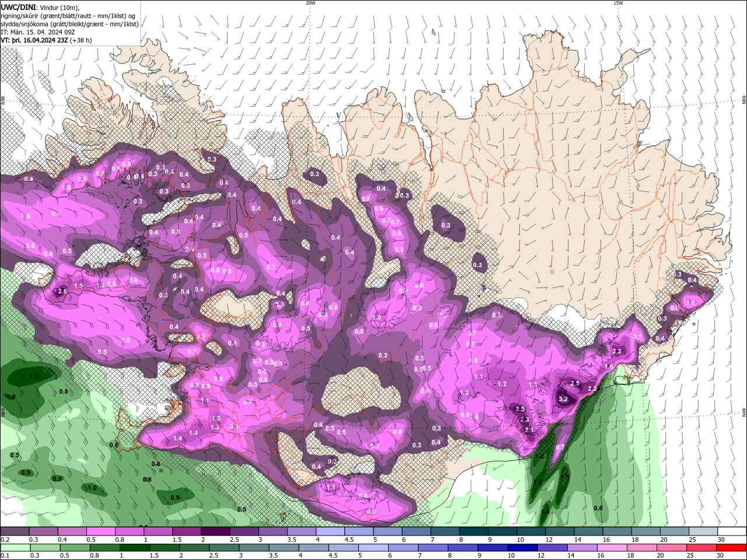This screenshot has height=560, width=747.
Task: Select white upper swatch above 30 mm
Action: [x=732, y=531]
